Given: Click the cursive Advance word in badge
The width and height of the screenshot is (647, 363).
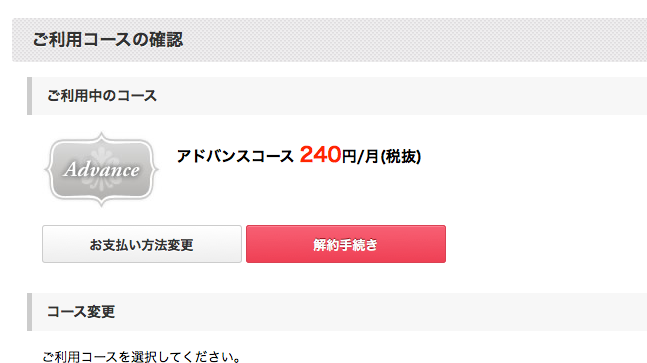Looking at the screenshot, I should pos(102,170).
